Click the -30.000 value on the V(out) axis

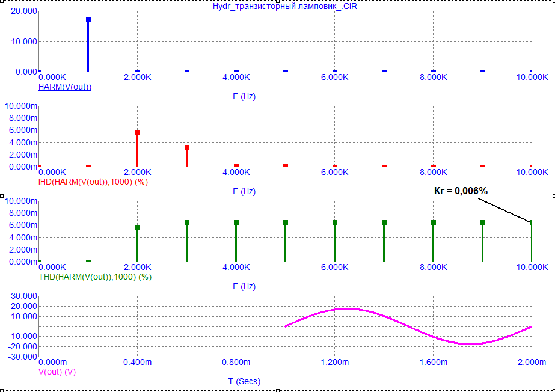(23, 357)
